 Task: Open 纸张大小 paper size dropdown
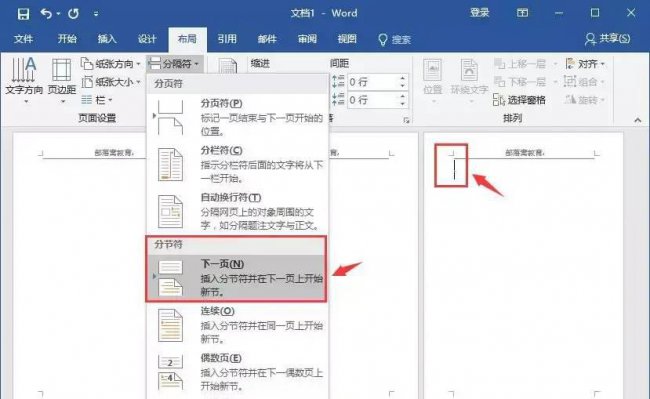pos(111,82)
